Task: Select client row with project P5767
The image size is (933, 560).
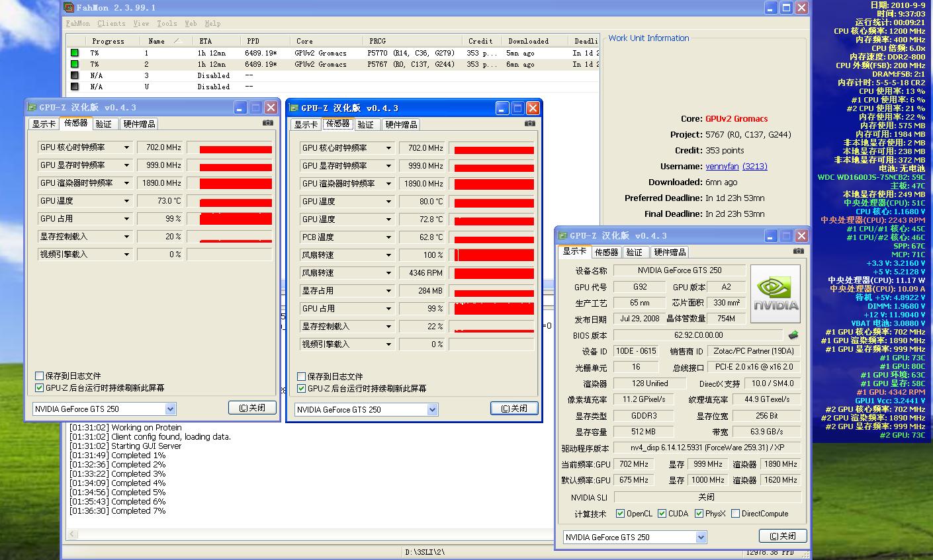Action: 333,64
